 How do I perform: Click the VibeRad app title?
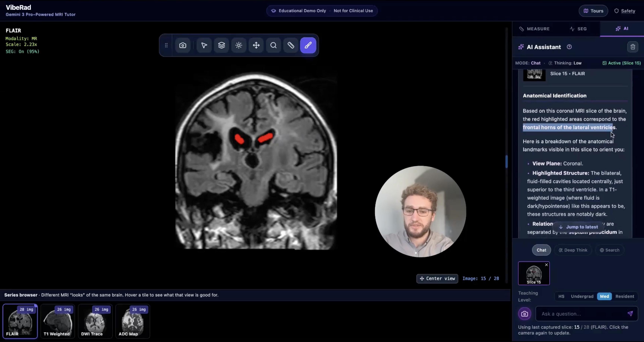click(x=18, y=7)
